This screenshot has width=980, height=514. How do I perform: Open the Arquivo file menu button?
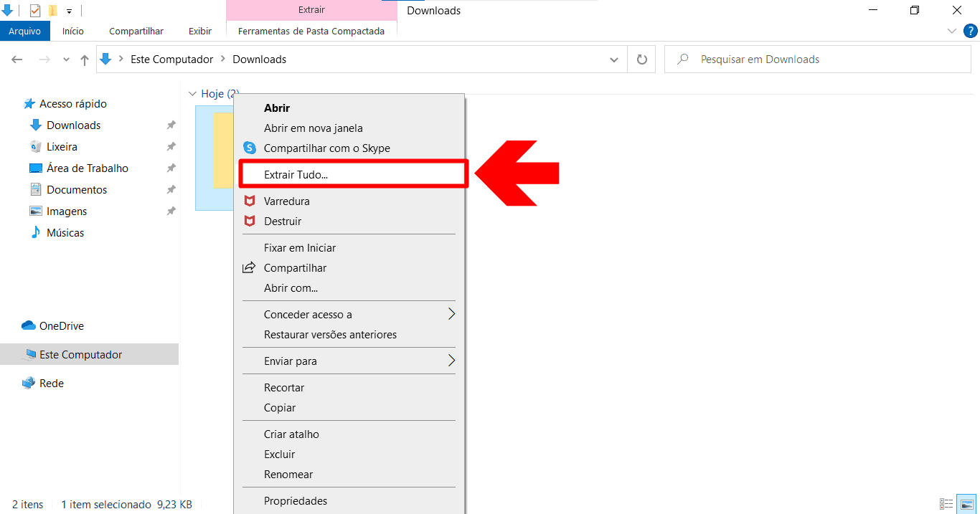25,32
